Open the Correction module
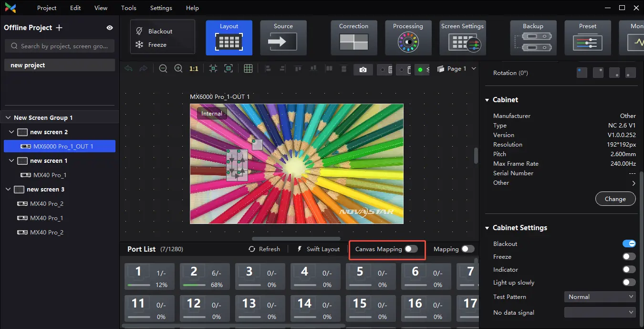The image size is (644, 329). point(353,38)
